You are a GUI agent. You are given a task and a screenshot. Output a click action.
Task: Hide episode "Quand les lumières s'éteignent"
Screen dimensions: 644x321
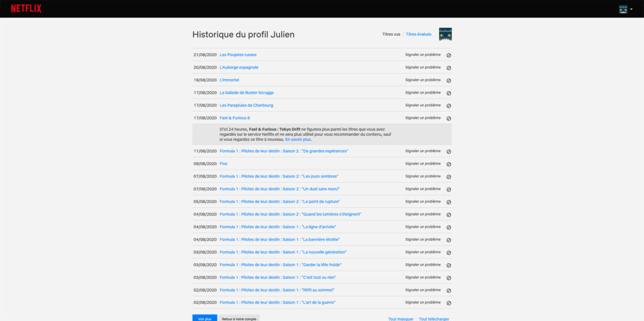[x=448, y=215]
